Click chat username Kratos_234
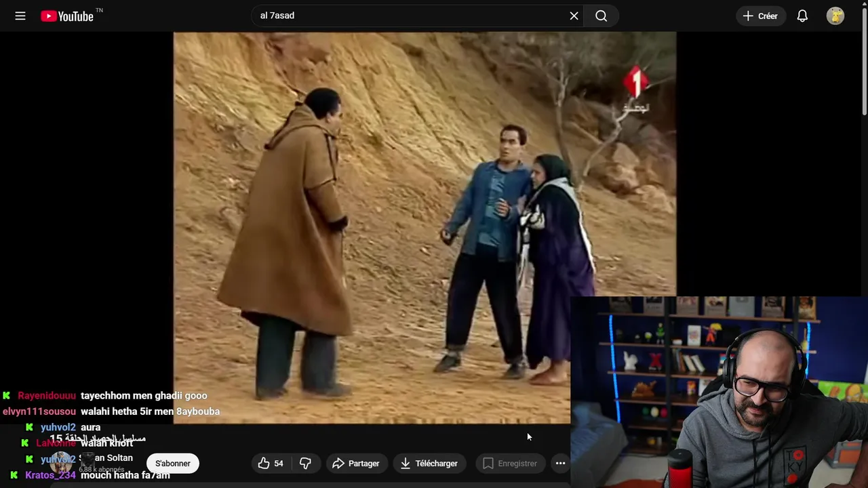The width and height of the screenshot is (868, 488). 50,475
